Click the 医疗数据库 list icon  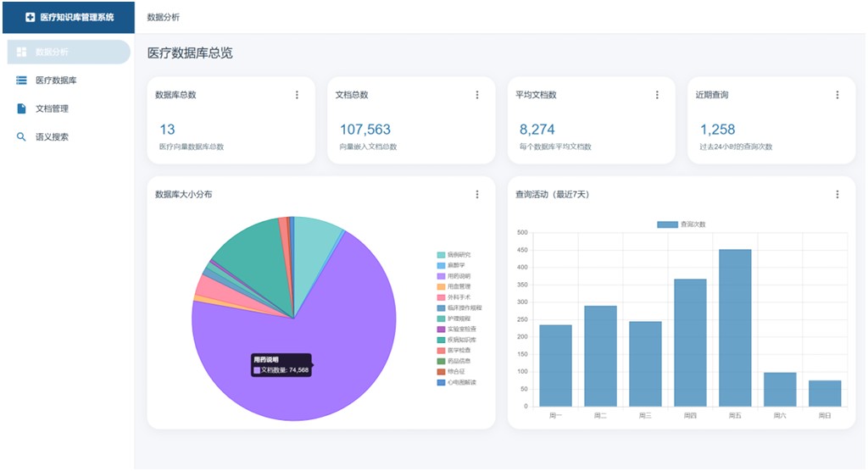click(x=21, y=80)
